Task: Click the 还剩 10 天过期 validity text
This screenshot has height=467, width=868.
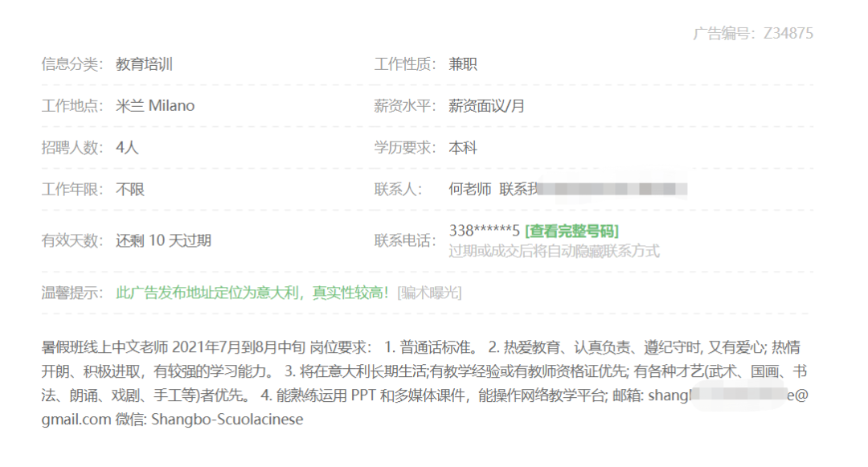Action: [x=163, y=240]
